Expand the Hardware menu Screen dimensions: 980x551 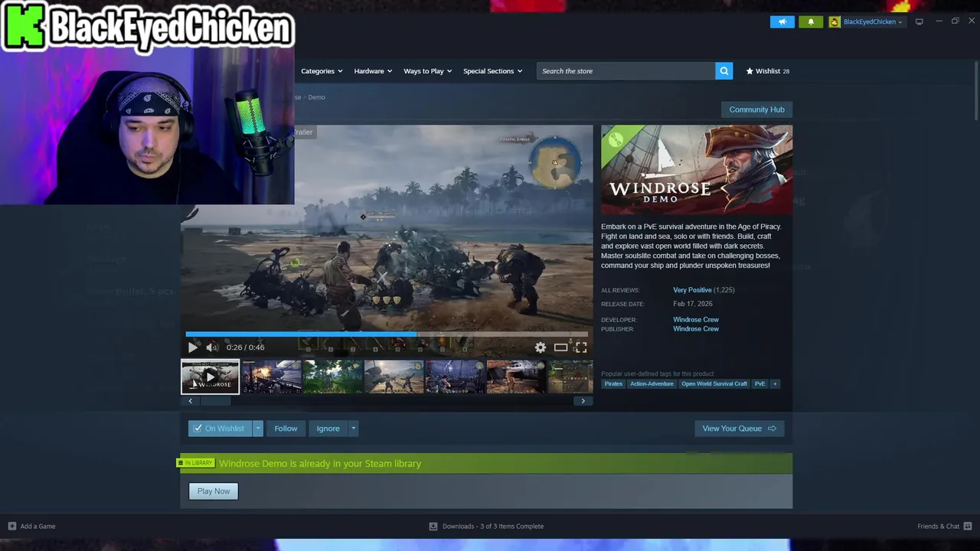(x=373, y=71)
